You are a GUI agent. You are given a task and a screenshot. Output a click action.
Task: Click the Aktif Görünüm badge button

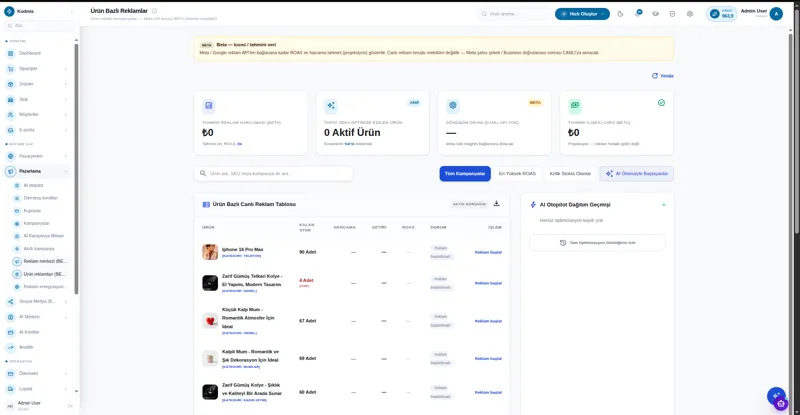coord(469,204)
